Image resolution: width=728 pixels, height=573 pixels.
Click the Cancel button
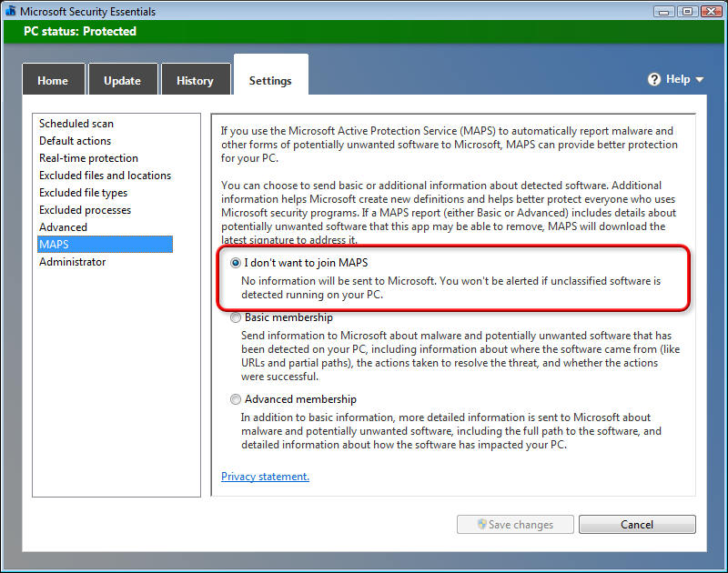(637, 525)
